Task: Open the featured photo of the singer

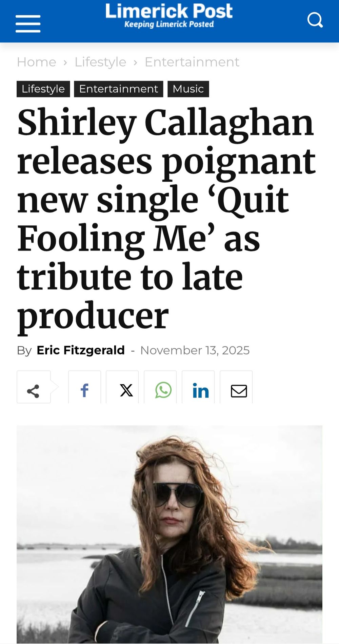Action: (x=169, y=534)
